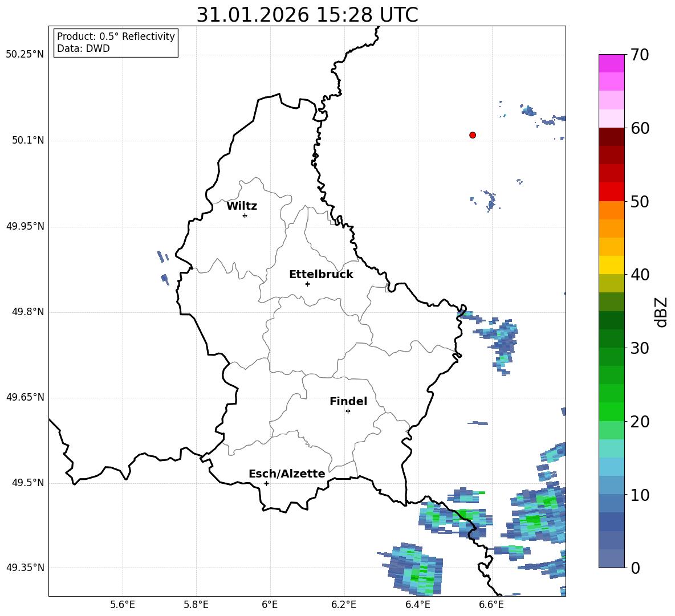Click the red radar site marker

pos(473,135)
